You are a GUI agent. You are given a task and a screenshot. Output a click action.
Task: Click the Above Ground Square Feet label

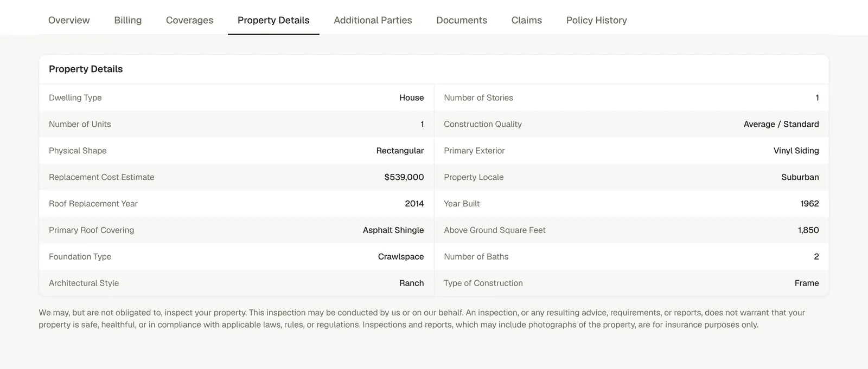[495, 230]
